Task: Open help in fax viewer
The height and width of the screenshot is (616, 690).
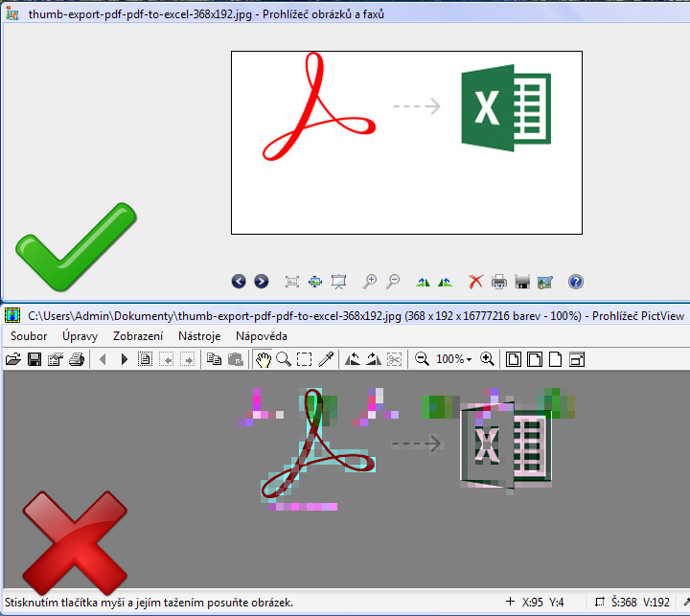Action: click(x=576, y=282)
